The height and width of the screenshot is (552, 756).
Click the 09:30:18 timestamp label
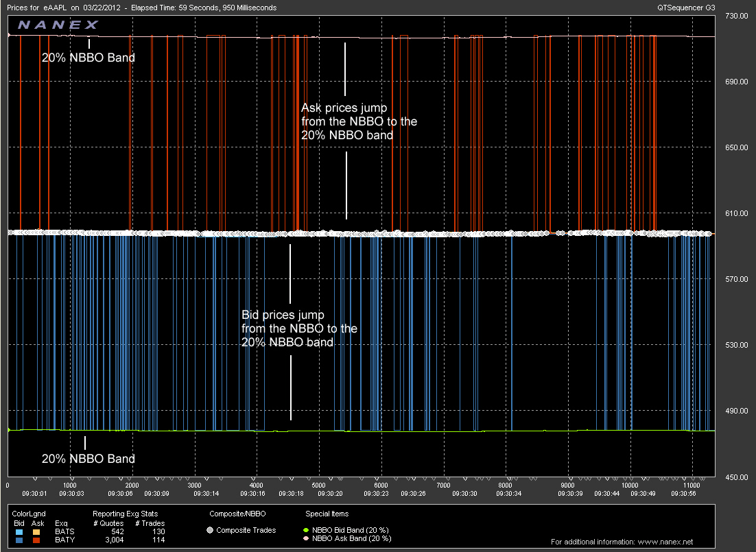pos(291,494)
